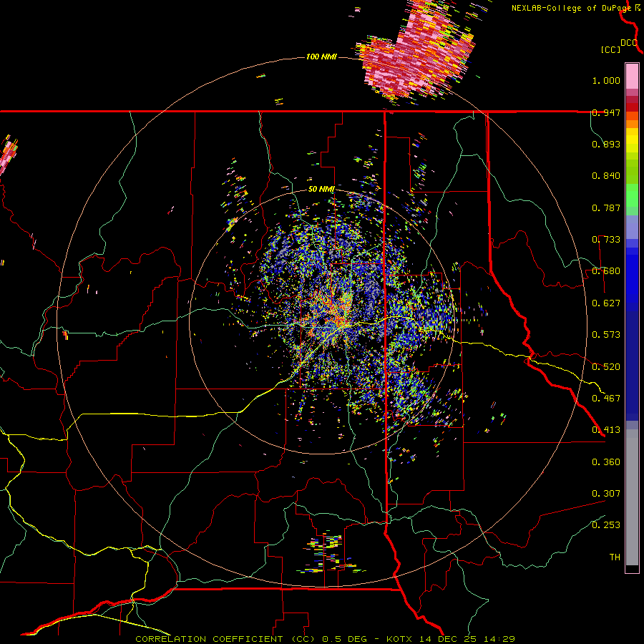Select the 0.573 color scale label

pos(606,335)
